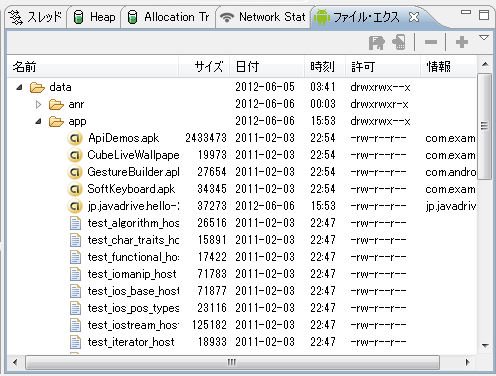Click the test_ios_base_host file icon
Screen dimensions: 496x376
pos(75,291)
